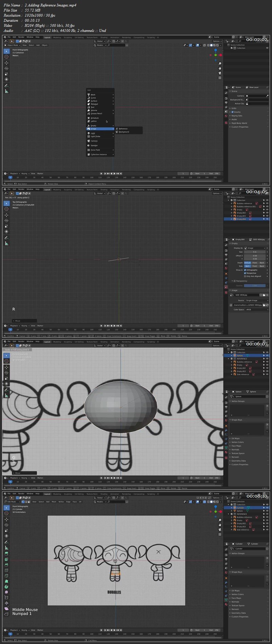The width and height of the screenshot is (272, 644).
Task: Click zoom magnifier icon in 00:02:02 viewport
Action: tap(220, 64)
